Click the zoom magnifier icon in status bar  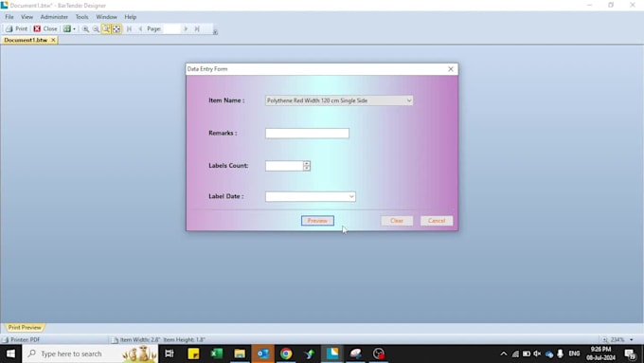coord(604,339)
